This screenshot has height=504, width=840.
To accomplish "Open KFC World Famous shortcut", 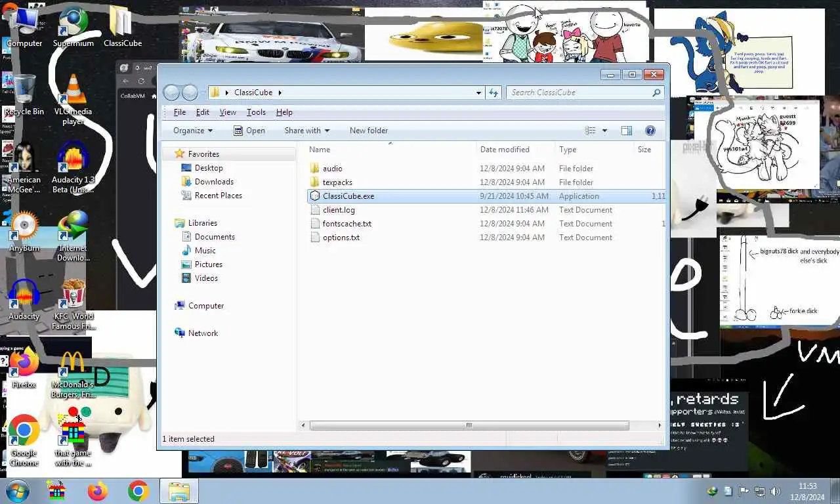I will point(73,304).
